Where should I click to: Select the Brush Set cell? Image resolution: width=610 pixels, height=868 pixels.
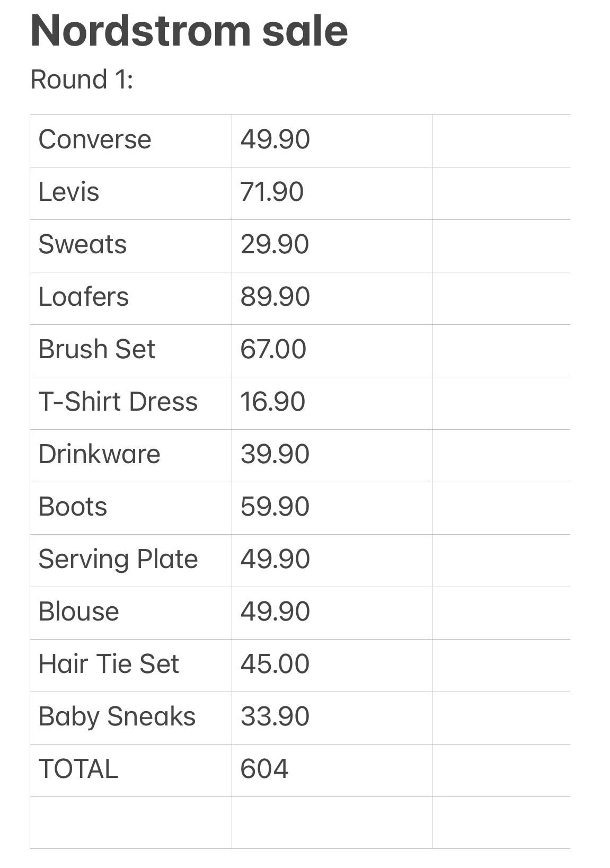pos(131,351)
